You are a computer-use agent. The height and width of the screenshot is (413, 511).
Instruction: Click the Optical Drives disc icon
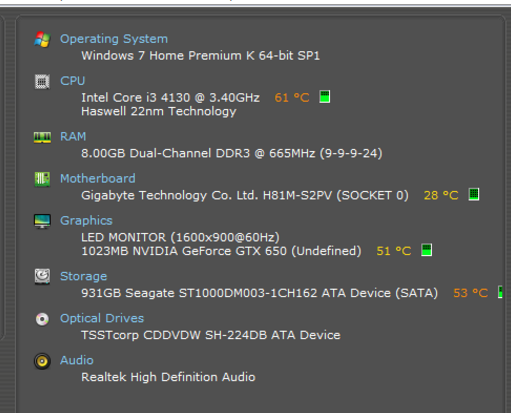[x=42, y=319]
